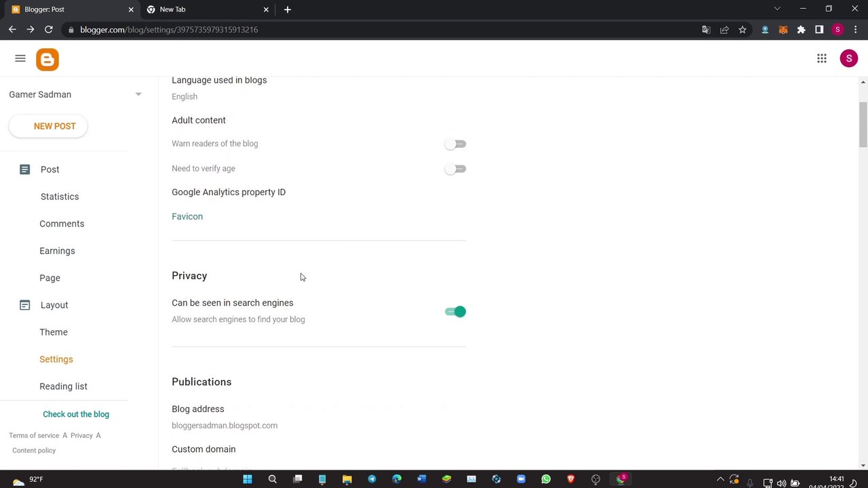Click the Favicon setting link
Viewport: 868px width, 488px height.
pyautogui.click(x=187, y=216)
